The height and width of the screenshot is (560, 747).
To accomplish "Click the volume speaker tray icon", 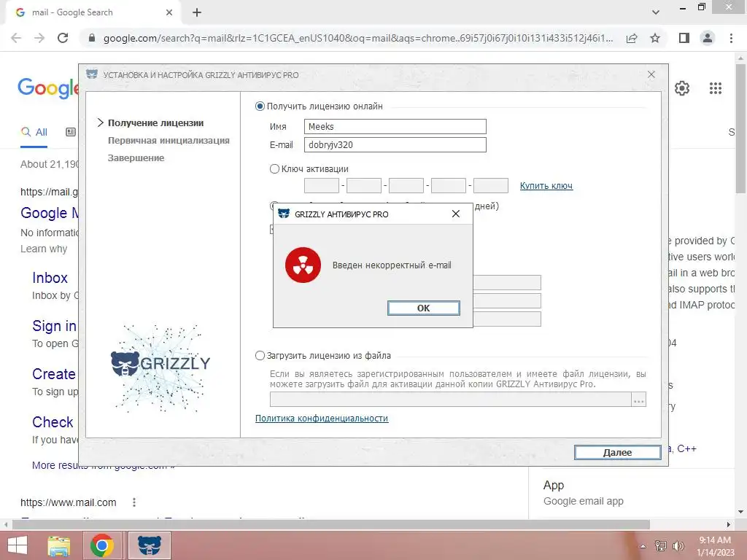I will tap(678, 546).
